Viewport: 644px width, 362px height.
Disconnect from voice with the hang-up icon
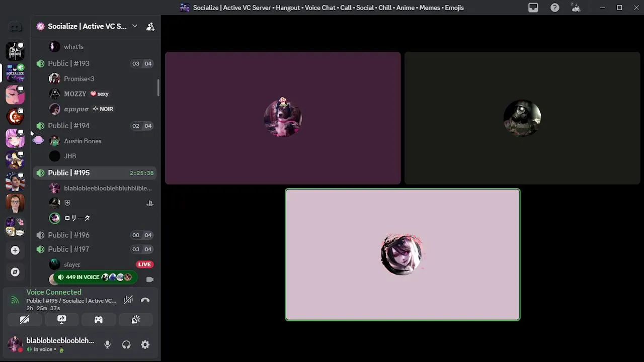[145, 300]
